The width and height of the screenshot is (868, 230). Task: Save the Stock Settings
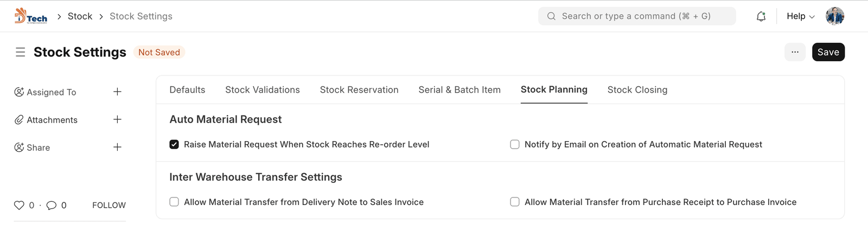click(828, 52)
